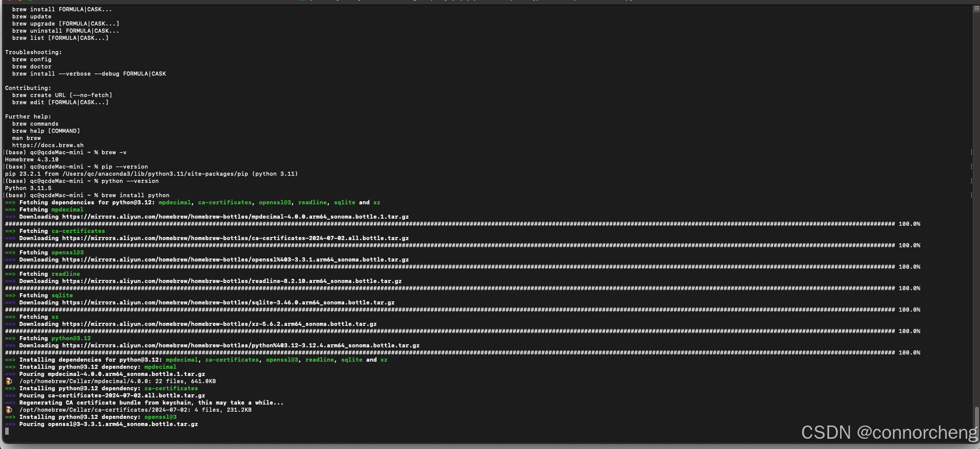Click the arrow marker before 'Fetching python@3.12' line
The image size is (980, 449).
pyautogui.click(x=10, y=338)
